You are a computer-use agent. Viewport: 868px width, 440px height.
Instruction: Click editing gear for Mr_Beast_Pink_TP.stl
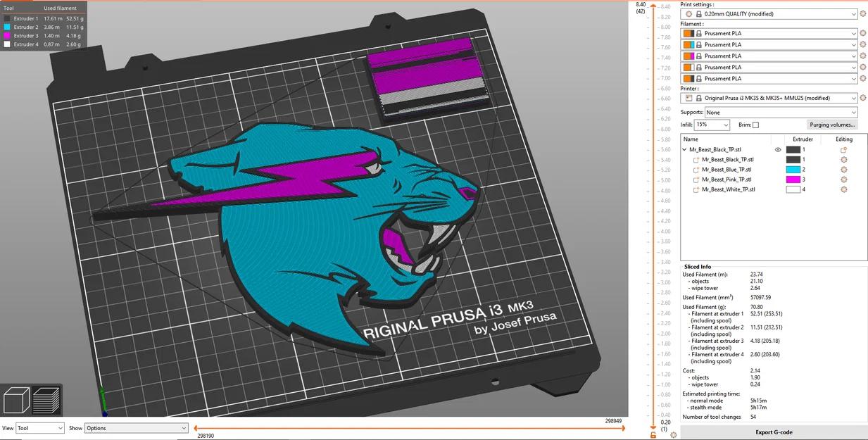coord(843,180)
